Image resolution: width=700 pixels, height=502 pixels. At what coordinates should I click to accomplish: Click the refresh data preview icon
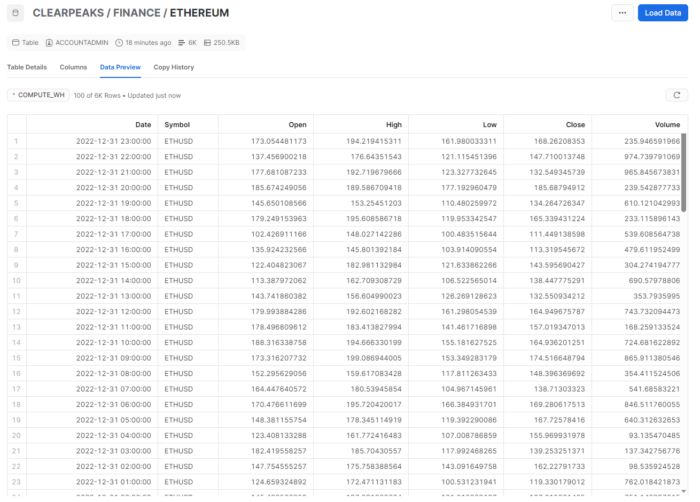(x=677, y=95)
